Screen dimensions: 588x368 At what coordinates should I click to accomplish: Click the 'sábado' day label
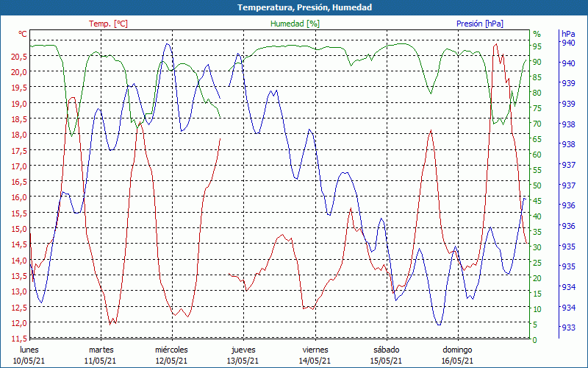pyautogui.click(x=387, y=350)
